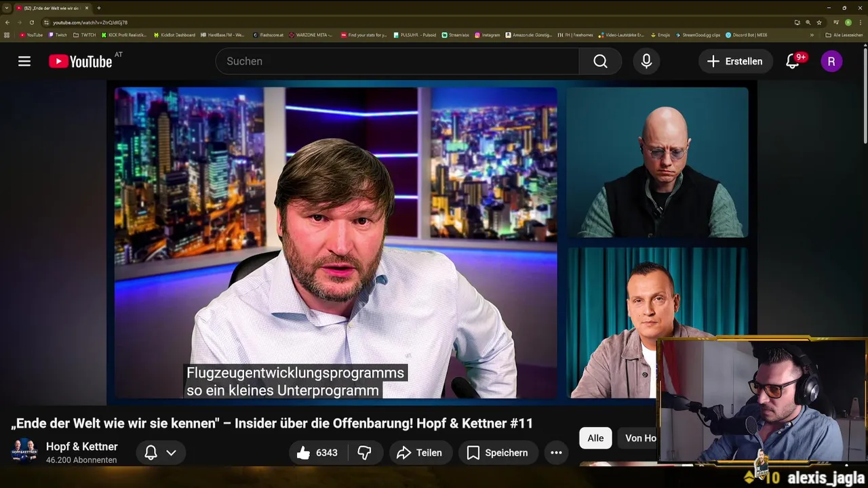Image resolution: width=868 pixels, height=488 pixels.
Task: Show more bookmarks overflow chevron
Action: (812, 35)
